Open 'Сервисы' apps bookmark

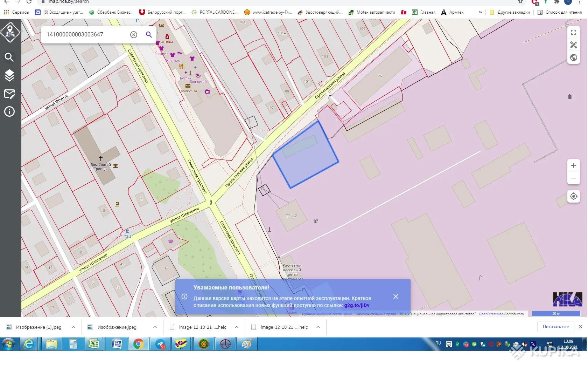[x=16, y=12]
